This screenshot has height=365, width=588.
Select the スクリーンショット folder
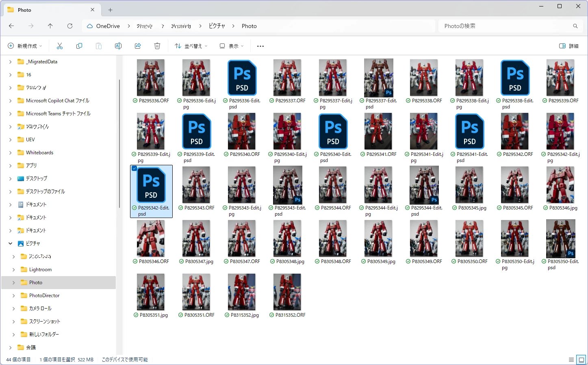(x=45, y=322)
